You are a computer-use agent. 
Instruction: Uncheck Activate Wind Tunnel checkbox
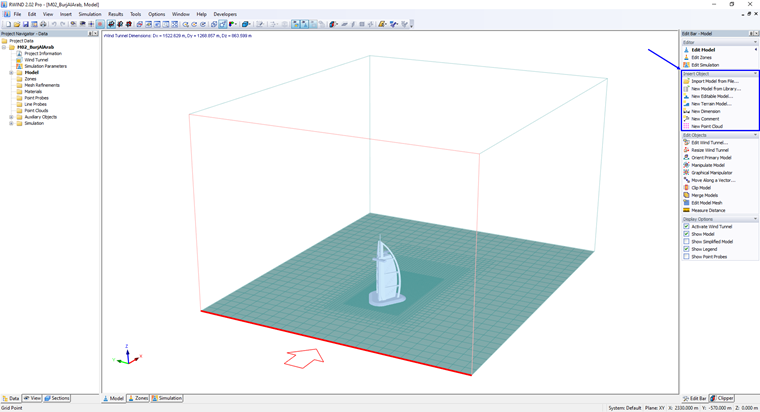[686, 226]
